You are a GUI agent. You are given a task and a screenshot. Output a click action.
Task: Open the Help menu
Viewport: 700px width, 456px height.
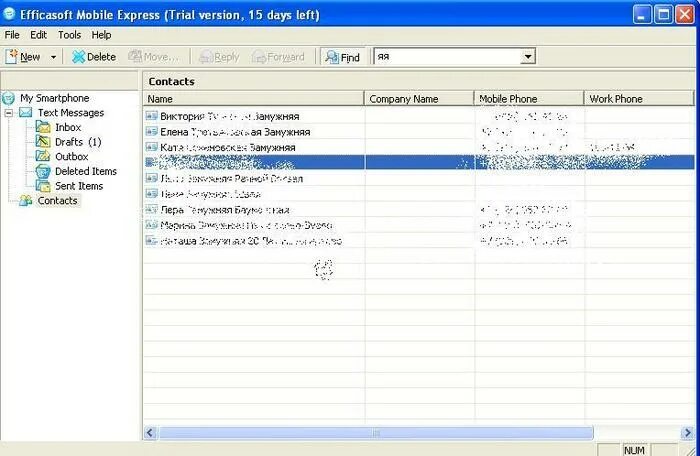click(x=101, y=35)
